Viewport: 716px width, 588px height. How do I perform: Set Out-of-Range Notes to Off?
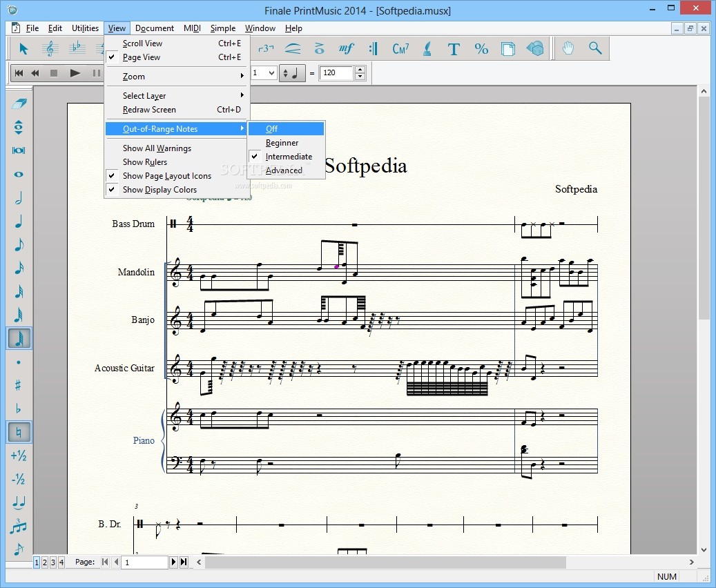pyautogui.click(x=287, y=129)
